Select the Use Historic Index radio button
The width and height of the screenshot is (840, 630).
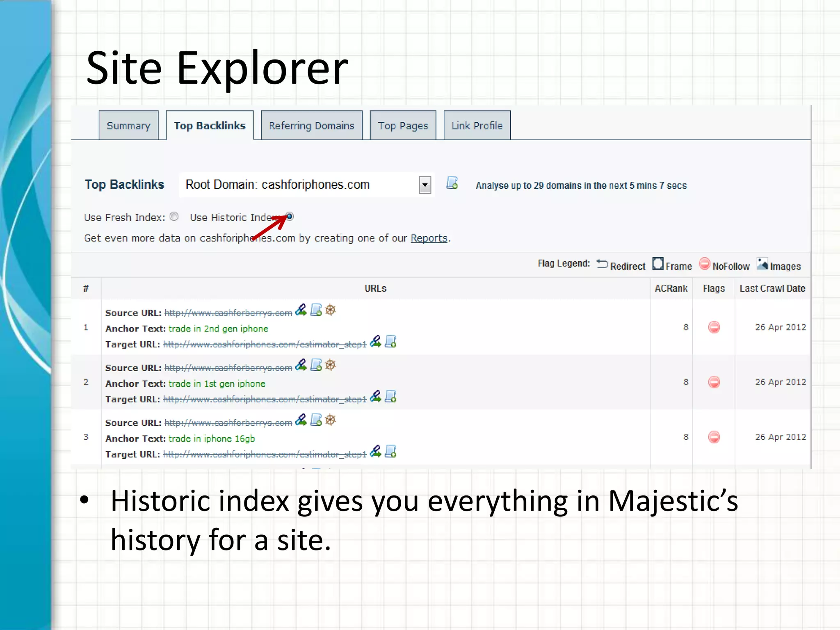[x=290, y=216]
